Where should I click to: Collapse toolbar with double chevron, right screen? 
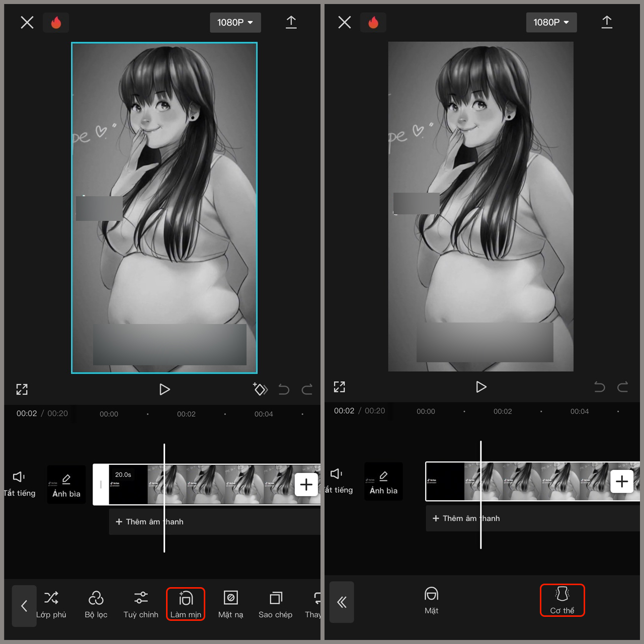pyautogui.click(x=342, y=602)
